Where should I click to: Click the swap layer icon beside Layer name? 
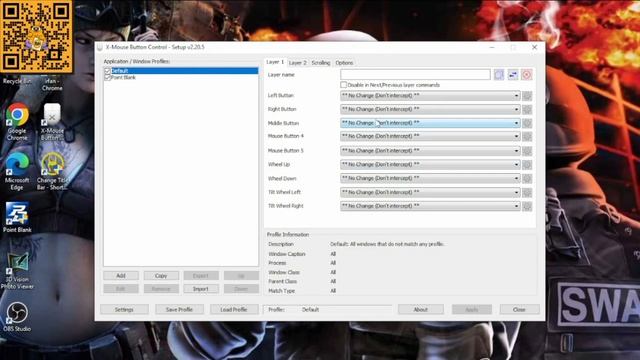pyautogui.click(x=513, y=75)
